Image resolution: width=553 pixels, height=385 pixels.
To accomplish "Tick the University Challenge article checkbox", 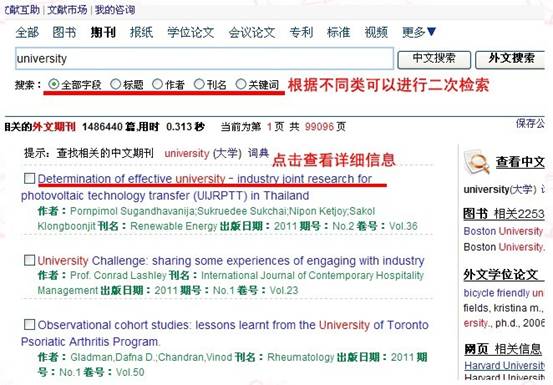I will 30,260.
